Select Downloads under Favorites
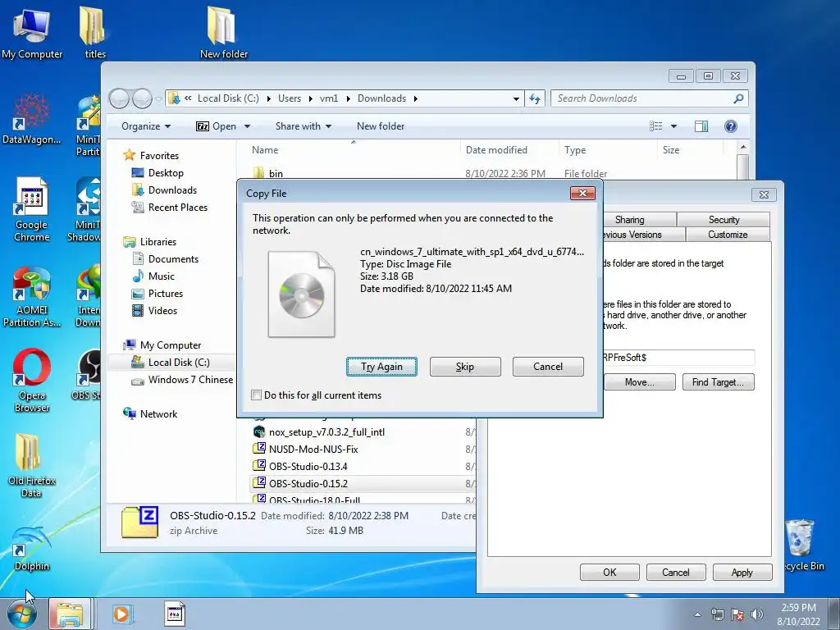Viewport: 840px width, 630px height. click(172, 190)
